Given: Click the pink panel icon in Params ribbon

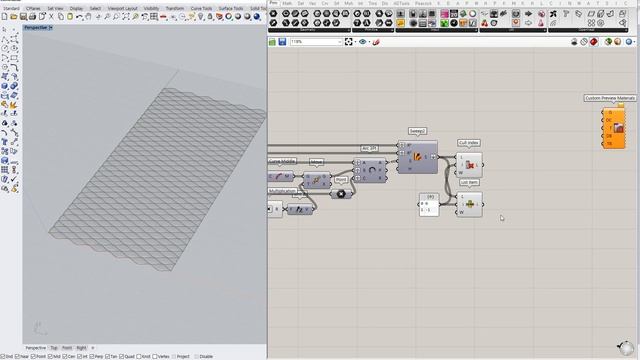Looking at the screenshot, I should click(444, 14).
